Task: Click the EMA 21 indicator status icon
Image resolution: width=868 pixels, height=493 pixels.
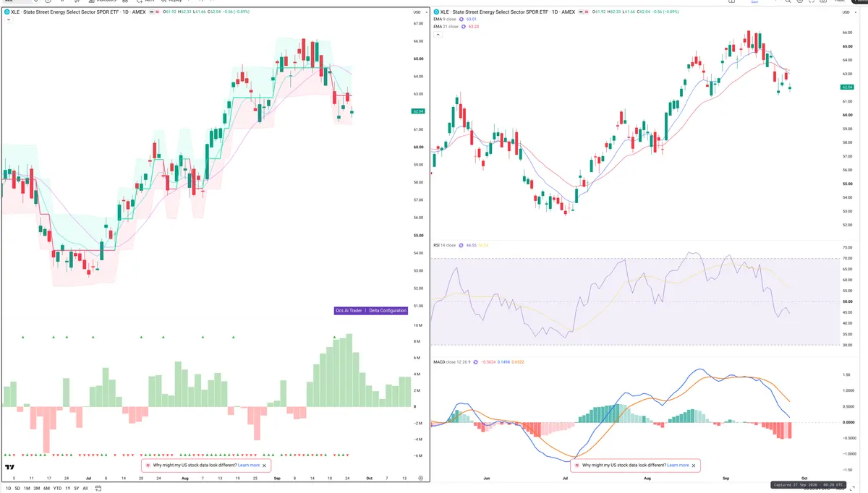Action: (x=464, y=26)
